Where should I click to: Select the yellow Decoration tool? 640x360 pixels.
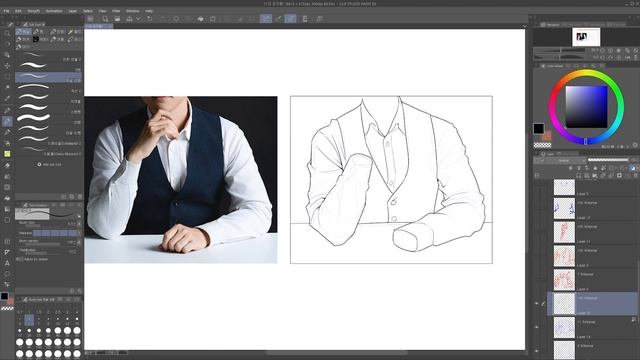click(7, 154)
